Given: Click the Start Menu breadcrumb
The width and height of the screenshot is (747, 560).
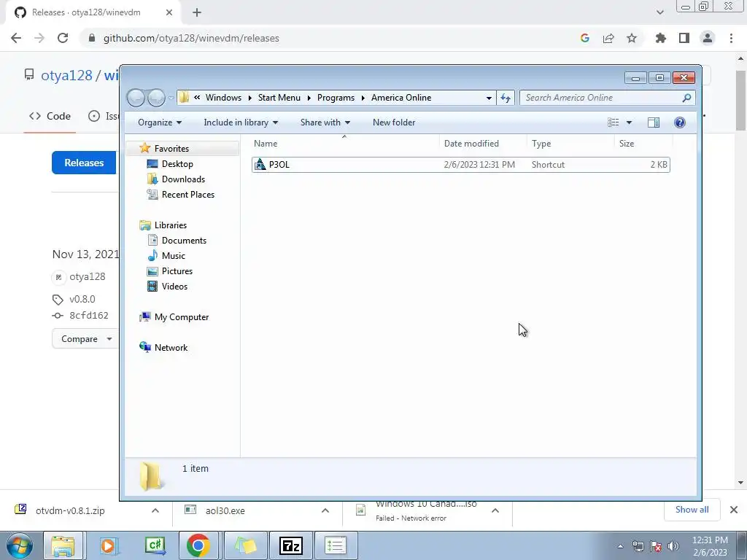Looking at the screenshot, I should coord(279,98).
